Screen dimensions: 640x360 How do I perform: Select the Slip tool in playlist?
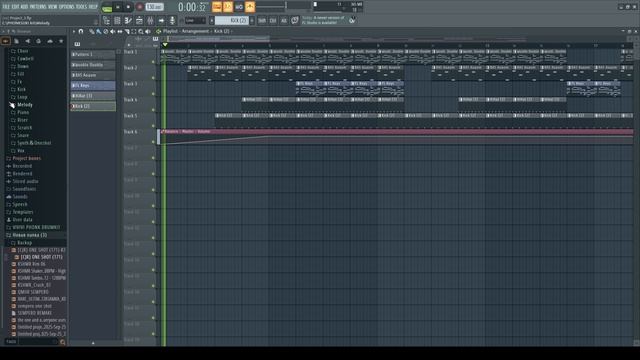pos(120,31)
